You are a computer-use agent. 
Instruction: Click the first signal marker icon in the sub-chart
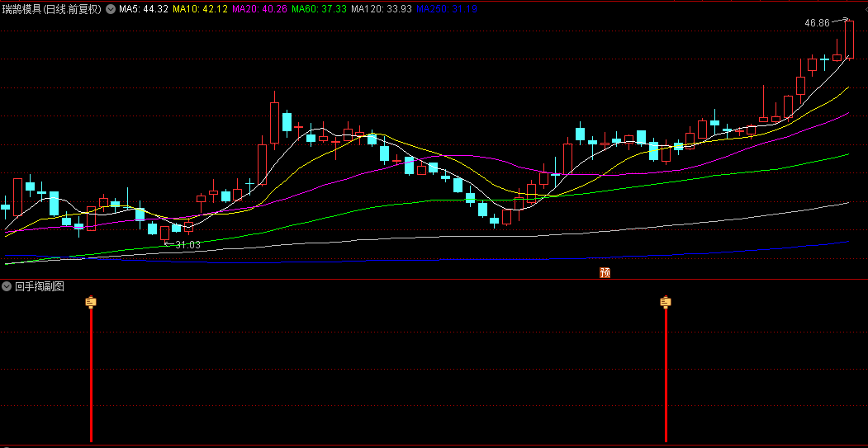91,301
